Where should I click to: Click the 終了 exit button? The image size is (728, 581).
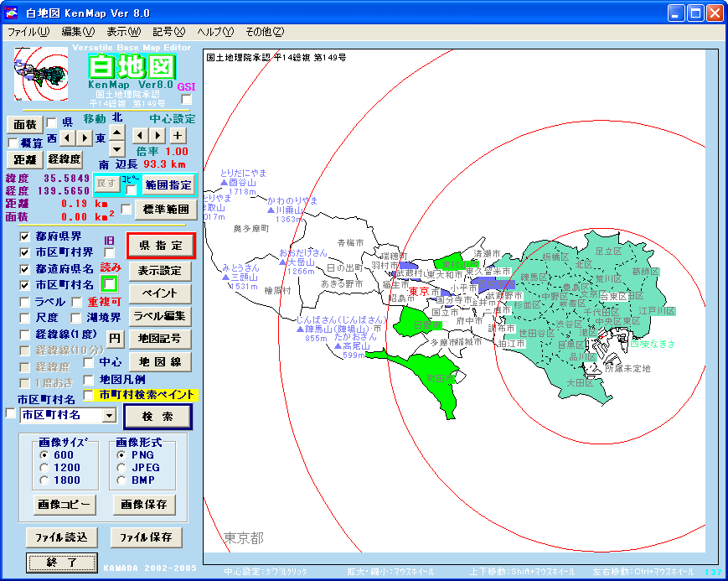pyautogui.click(x=62, y=563)
